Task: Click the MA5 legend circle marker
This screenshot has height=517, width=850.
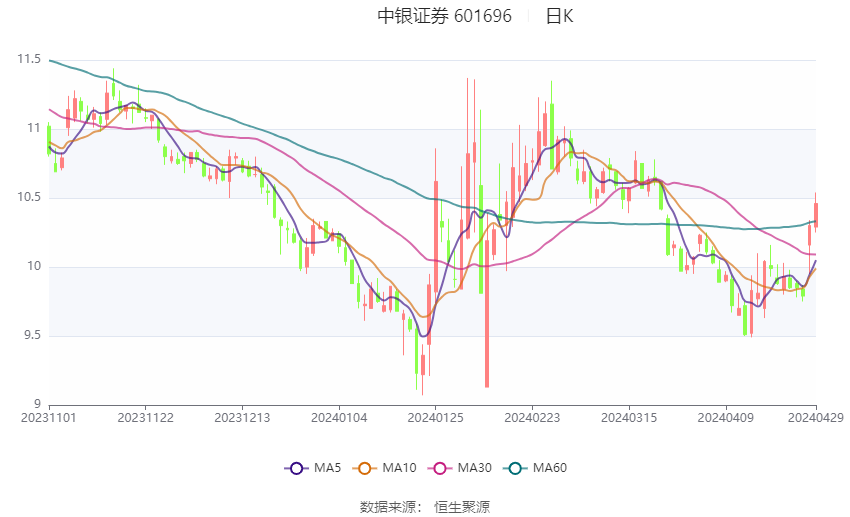Action: coord(295,467)
